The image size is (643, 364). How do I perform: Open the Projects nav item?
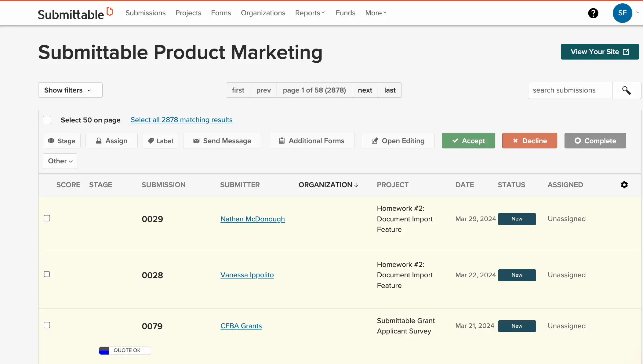tap(188, 13)
